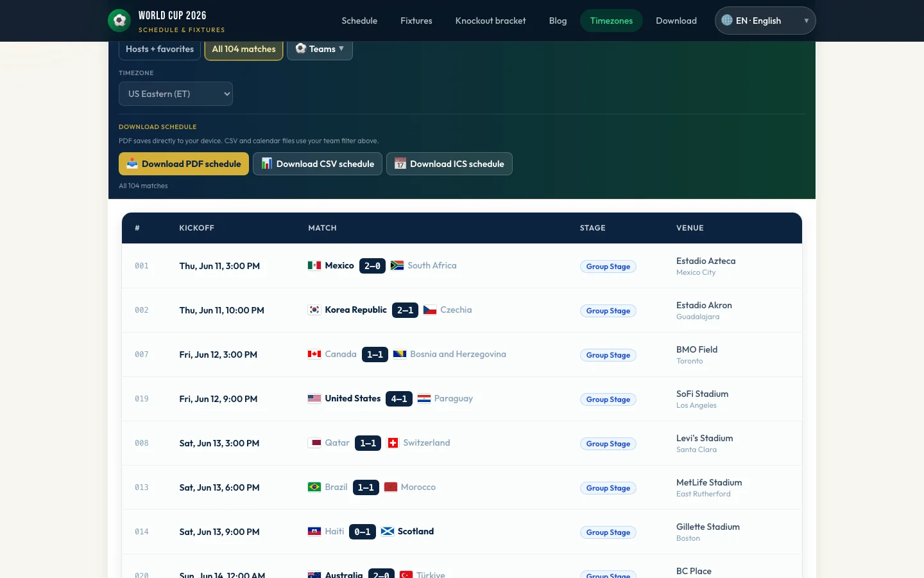Expand the Teams filter dropdown
The height and width of the screenshot is (578, 924).
pyautogui.click(x=320, y=49)
